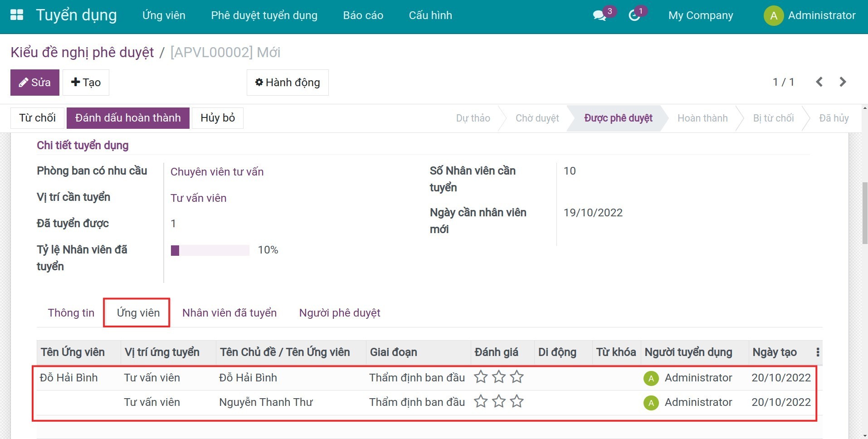
Task: Rate third star for Nguyễn Thanh Thư
Action: click(517, 401)
